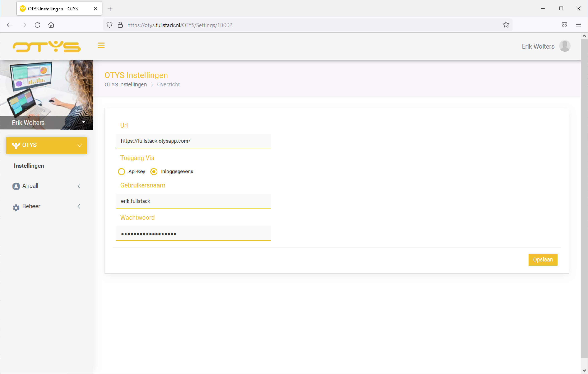Select the Inloggegevens radio option
The height and width of the screenshot is (374, 588).
(x=154, y=172)
